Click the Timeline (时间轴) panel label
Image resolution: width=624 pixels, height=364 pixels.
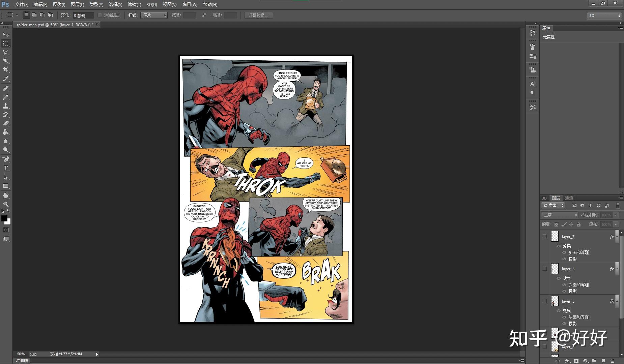(22, 360)
